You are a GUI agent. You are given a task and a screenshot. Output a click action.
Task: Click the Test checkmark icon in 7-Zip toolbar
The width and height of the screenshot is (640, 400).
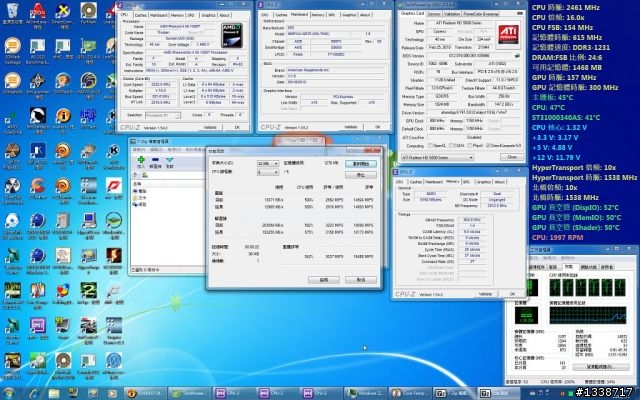coord(169,160)
